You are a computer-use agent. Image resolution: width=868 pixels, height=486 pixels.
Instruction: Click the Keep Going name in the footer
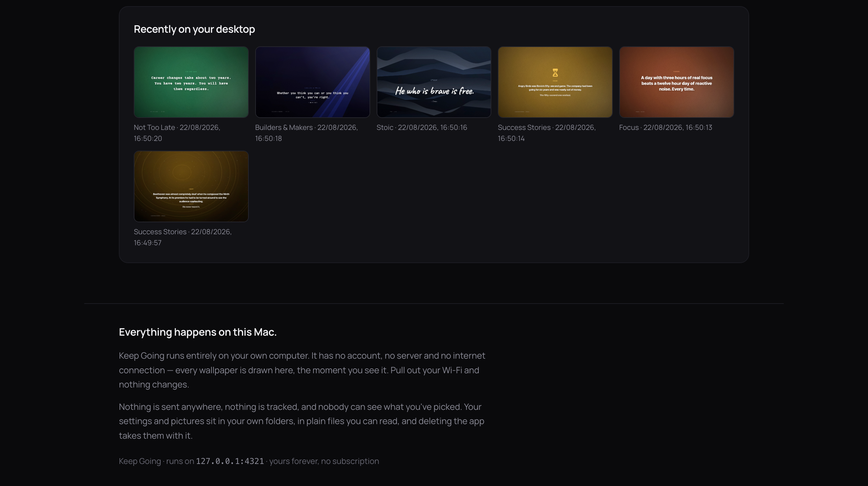(140, 461)
